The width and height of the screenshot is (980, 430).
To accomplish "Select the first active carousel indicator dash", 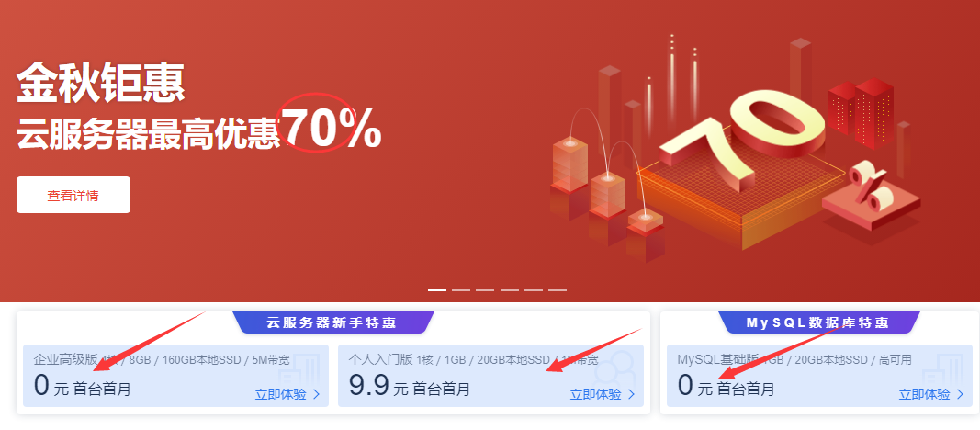I will point(437,290).
